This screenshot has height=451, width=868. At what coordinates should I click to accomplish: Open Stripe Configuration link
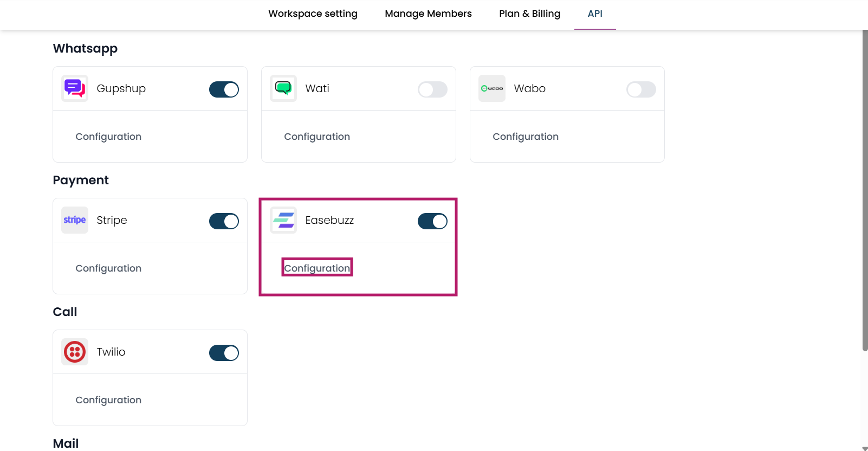pos(108,268)
